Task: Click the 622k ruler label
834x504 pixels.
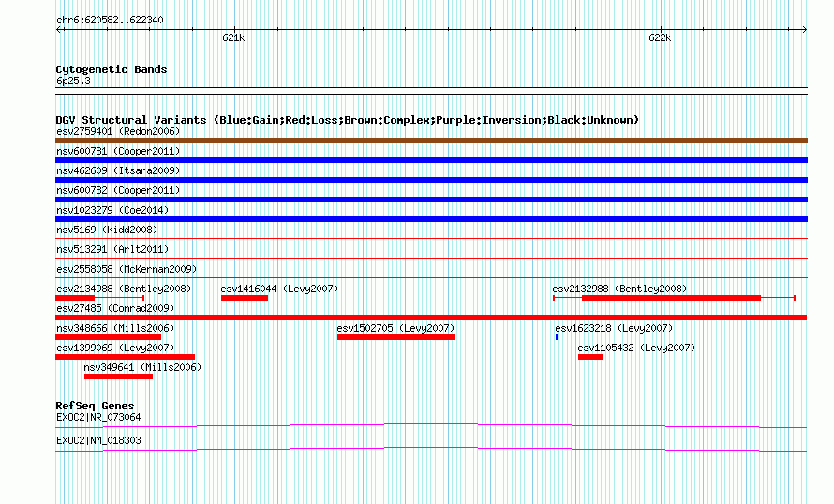Action: [x=660, y=37]
